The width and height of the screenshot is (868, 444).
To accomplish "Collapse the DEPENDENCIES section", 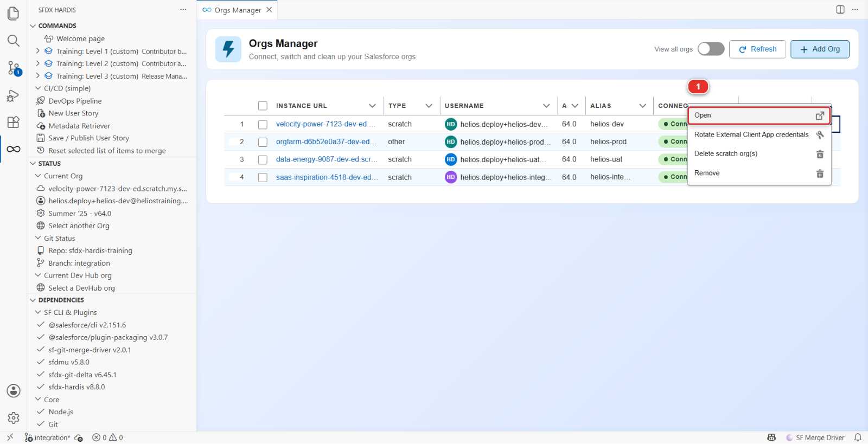I will pos(33,300).
